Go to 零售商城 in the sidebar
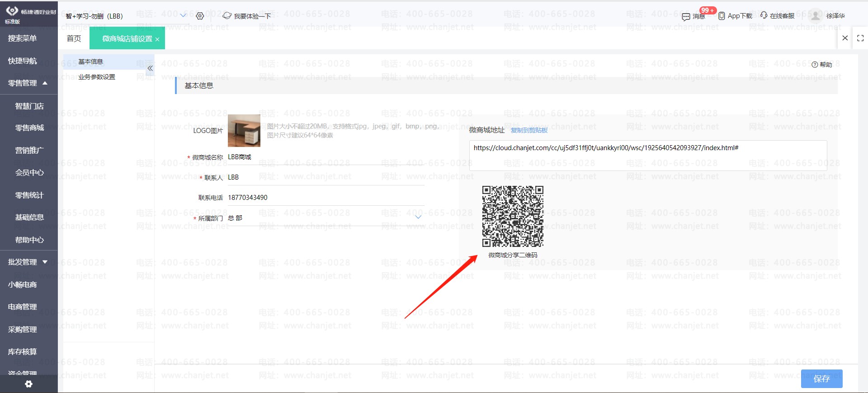Viewport: 868px width, 393px height. pyautogui.click(x=29, y=128)
